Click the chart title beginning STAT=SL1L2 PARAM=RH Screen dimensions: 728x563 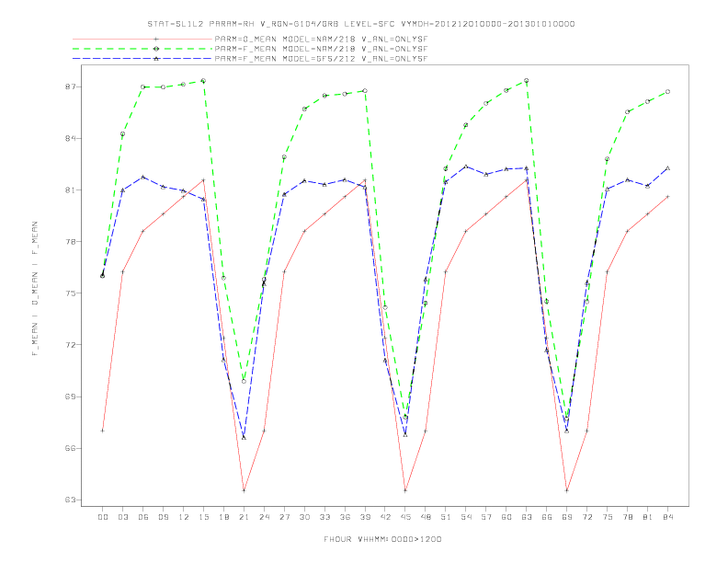click(x=361, y=24)
